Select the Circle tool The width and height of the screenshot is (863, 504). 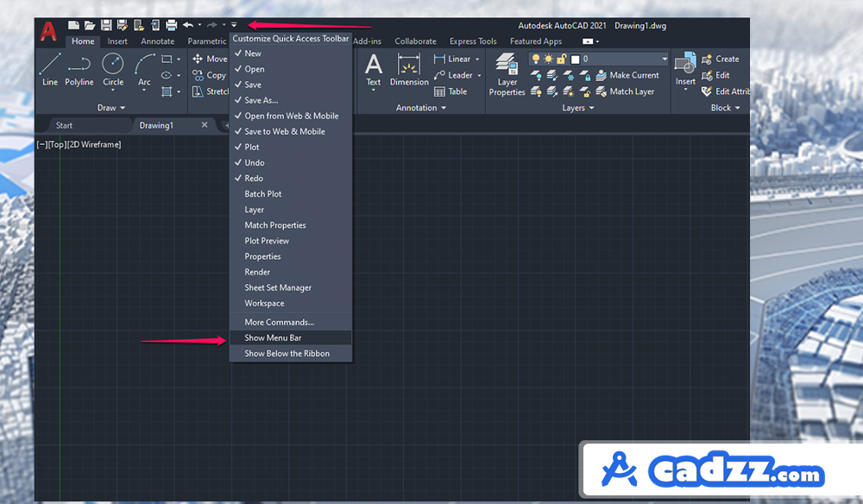click(x=113, y=69)
